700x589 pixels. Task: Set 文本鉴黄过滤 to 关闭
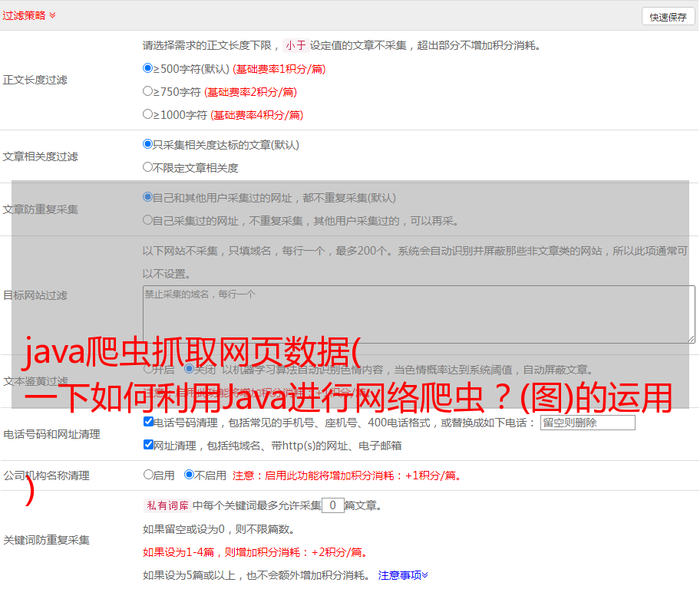(189, 370)
